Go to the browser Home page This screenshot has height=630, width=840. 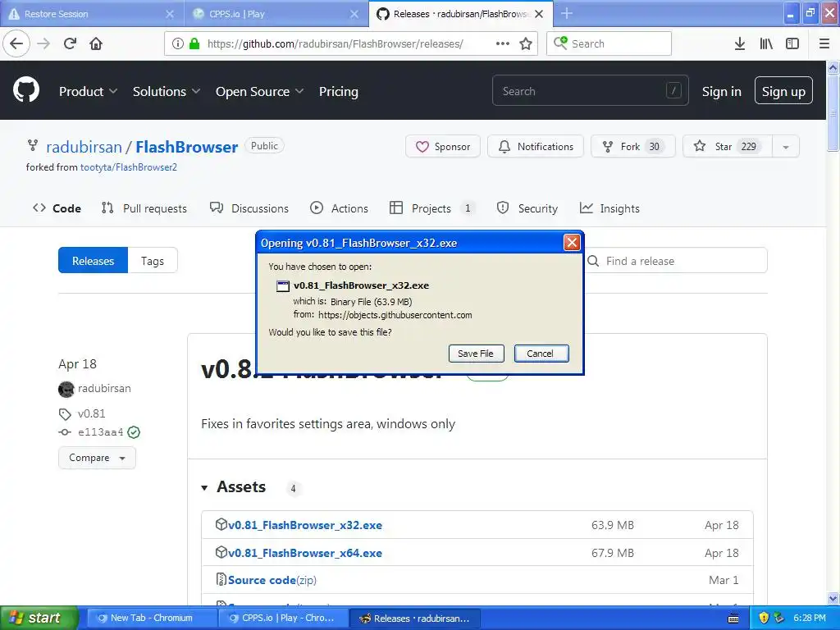tap(96, 43)
